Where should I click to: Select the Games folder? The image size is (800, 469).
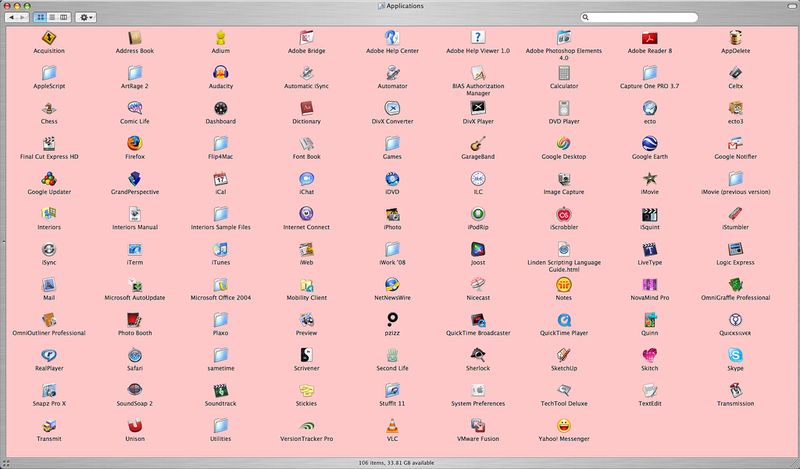pyautogui.click(x=392, y=143)
